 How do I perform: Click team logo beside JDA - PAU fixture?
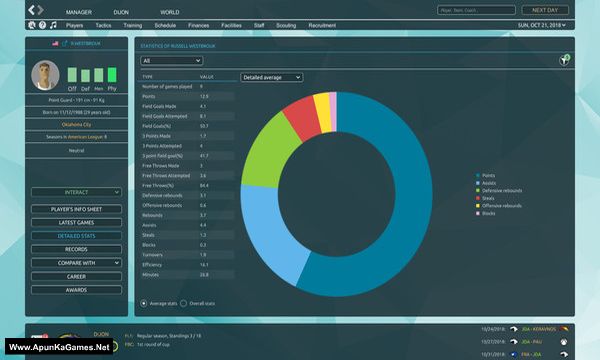tap(514, 342)
